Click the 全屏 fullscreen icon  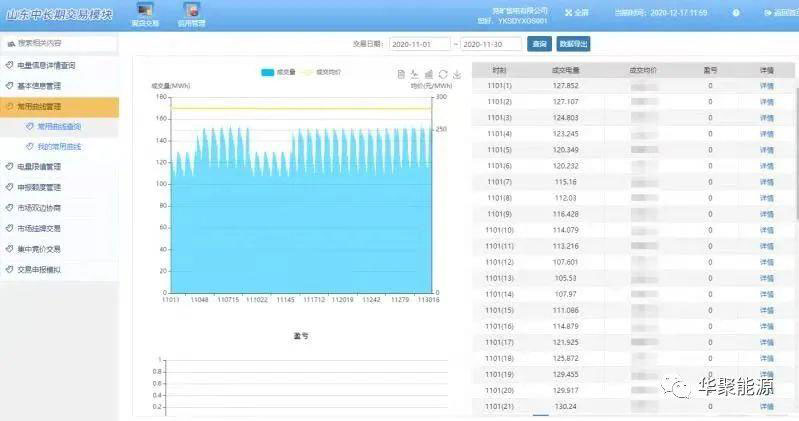click(x=576, y=13)
